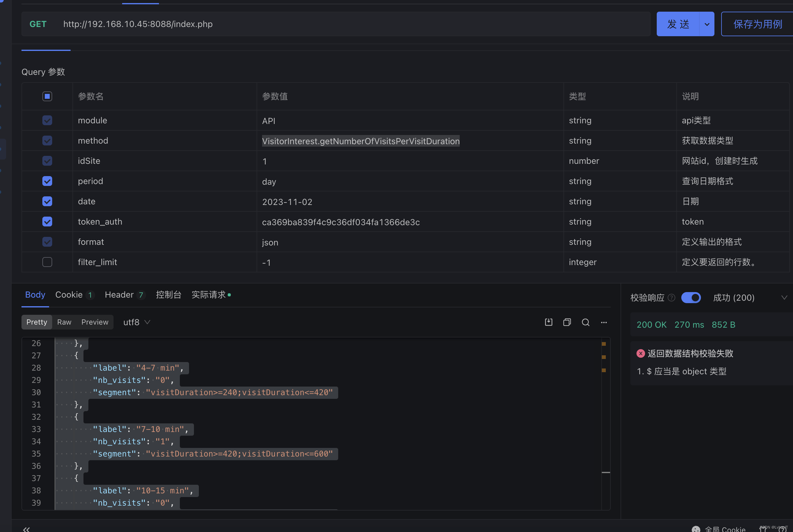Open the GET method selector
793x532 pixels.
38,24
